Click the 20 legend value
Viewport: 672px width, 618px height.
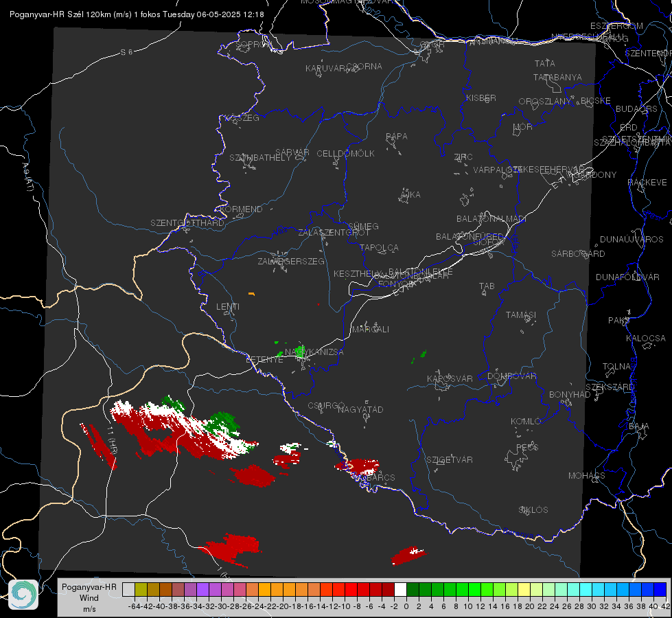530,606
